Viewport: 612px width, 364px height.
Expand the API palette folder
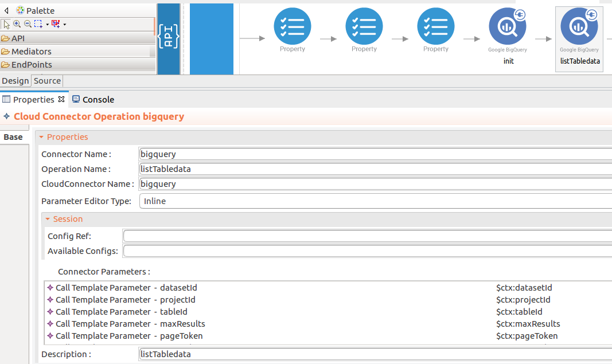pyautogui.click(x=77, y=38)
